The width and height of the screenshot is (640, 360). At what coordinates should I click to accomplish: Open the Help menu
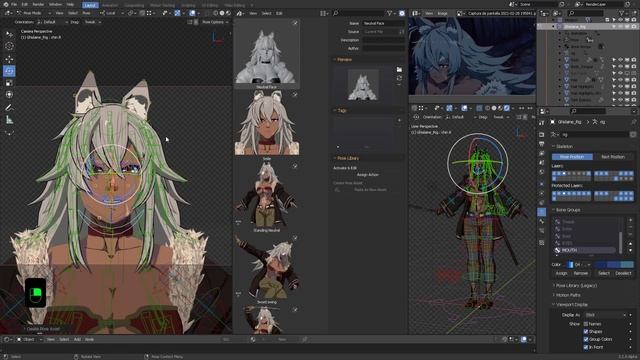(x=70, y=4)
